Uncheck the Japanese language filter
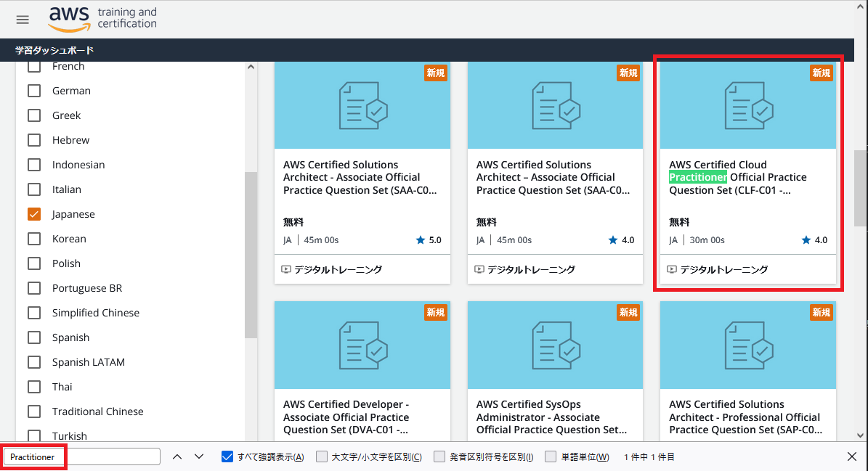This screenshot has width=868, height=471. pos(34,214)
